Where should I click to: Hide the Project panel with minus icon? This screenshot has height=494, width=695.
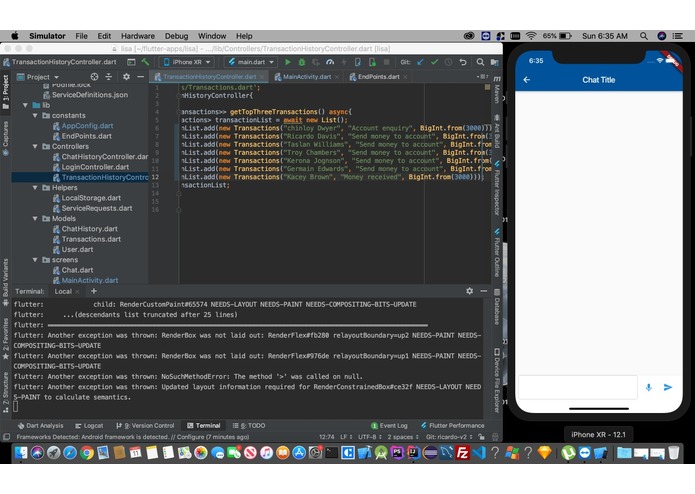[141, 77]
